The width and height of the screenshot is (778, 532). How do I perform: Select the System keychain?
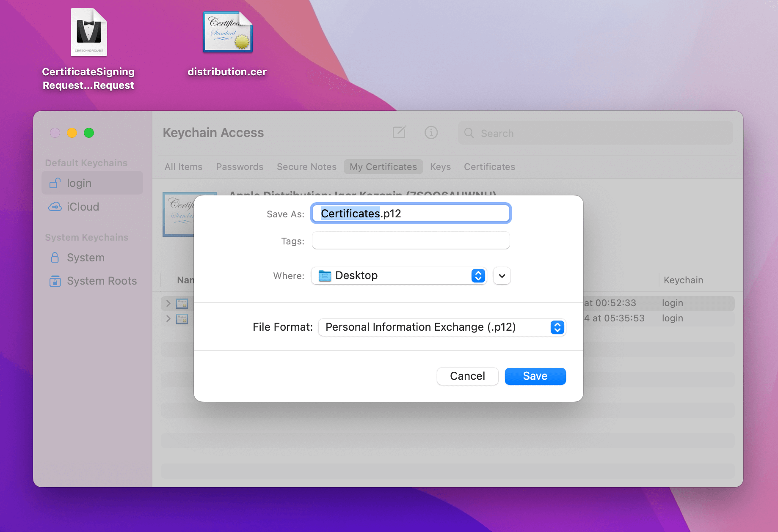click(x=92, y=257)
